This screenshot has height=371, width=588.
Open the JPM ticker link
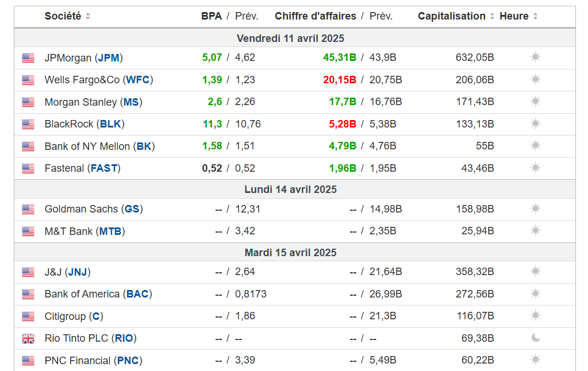pos(109,58)
